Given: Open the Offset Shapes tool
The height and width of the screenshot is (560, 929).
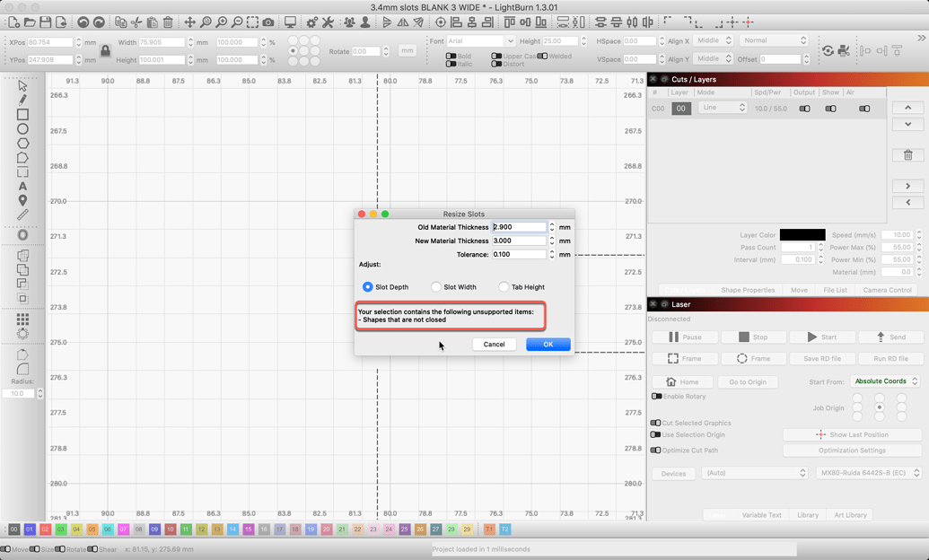Looking at the screenshot, I should coord(22,235).
